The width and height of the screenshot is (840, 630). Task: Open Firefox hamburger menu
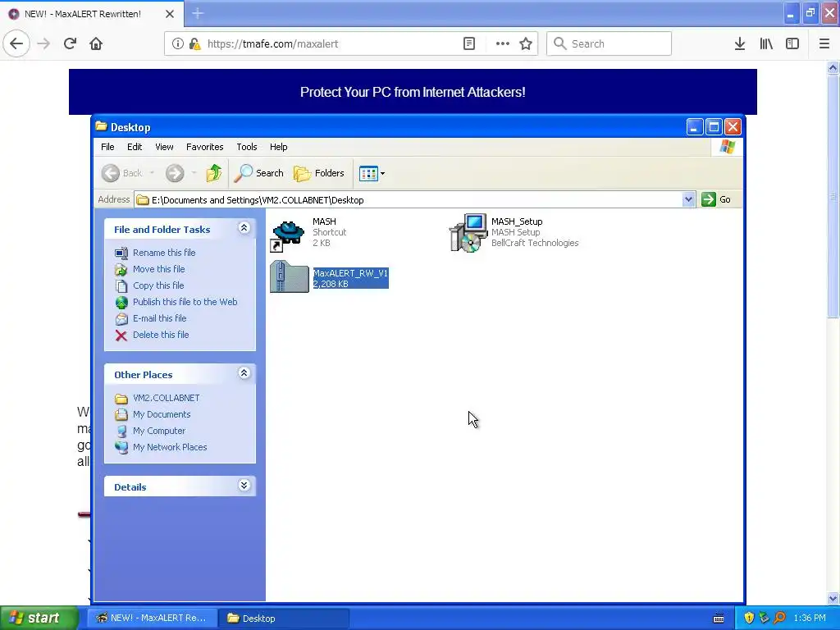click(x=824, y=43)
